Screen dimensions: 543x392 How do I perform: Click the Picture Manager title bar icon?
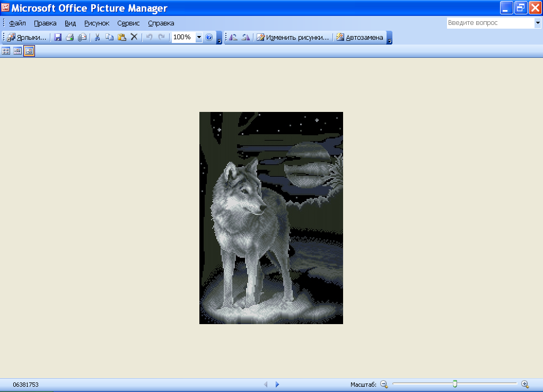(5, 7)
